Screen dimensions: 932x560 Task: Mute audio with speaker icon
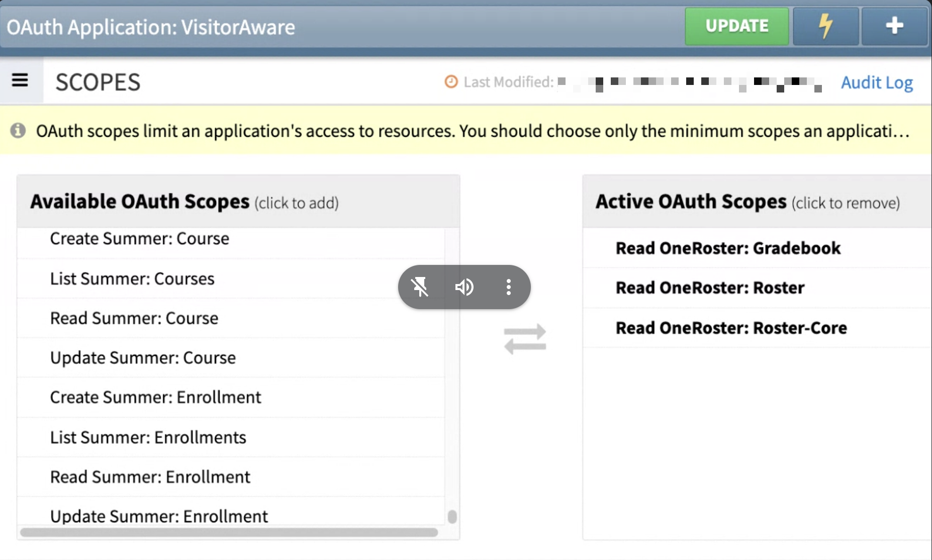(464, 287)
